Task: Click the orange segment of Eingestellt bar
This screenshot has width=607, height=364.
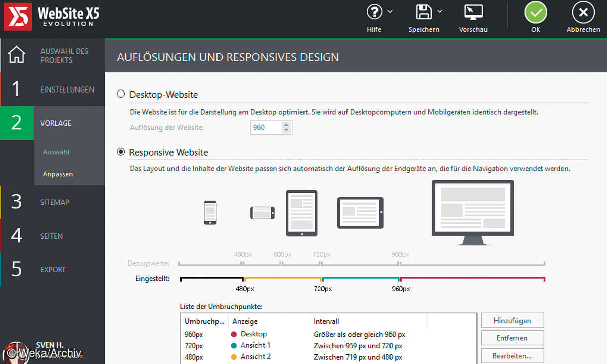Action: coord(283,278)
